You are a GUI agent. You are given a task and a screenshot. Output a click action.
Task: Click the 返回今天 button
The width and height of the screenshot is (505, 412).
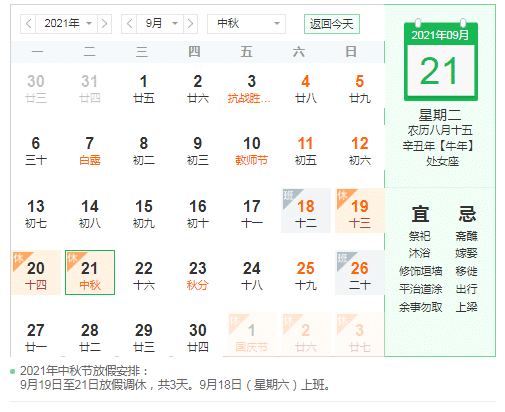(x=332, y=24)
